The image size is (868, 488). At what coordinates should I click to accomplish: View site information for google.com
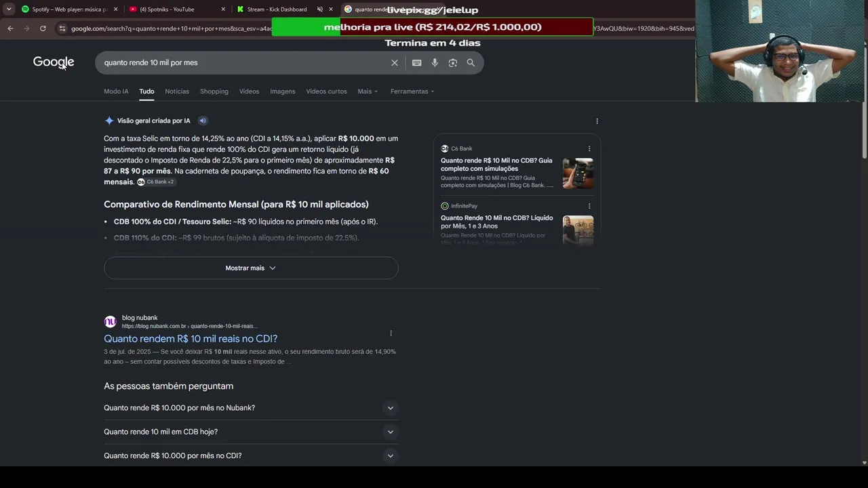[62, 28]
